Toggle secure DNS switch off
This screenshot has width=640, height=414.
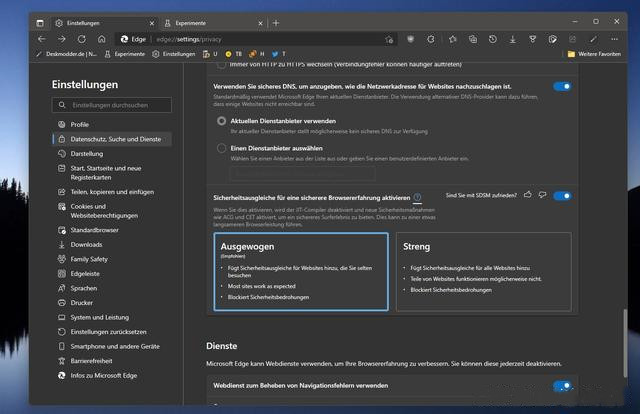click(x=562, y=87)
